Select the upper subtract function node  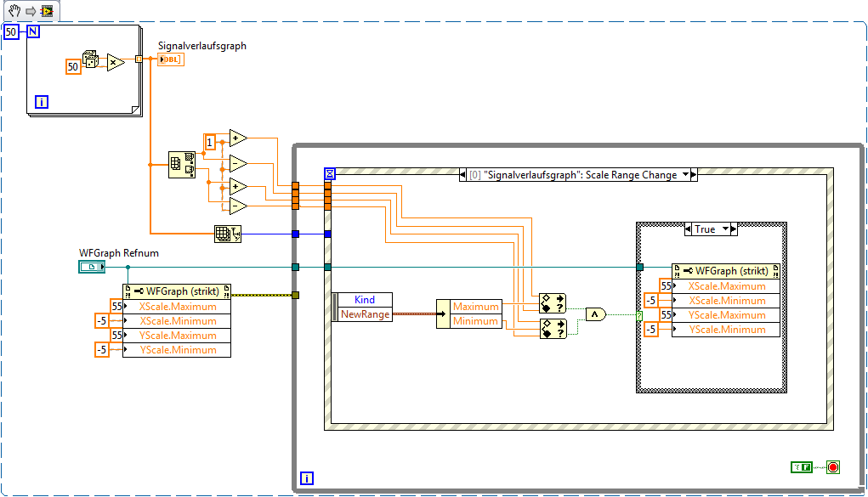coord(238,164)
